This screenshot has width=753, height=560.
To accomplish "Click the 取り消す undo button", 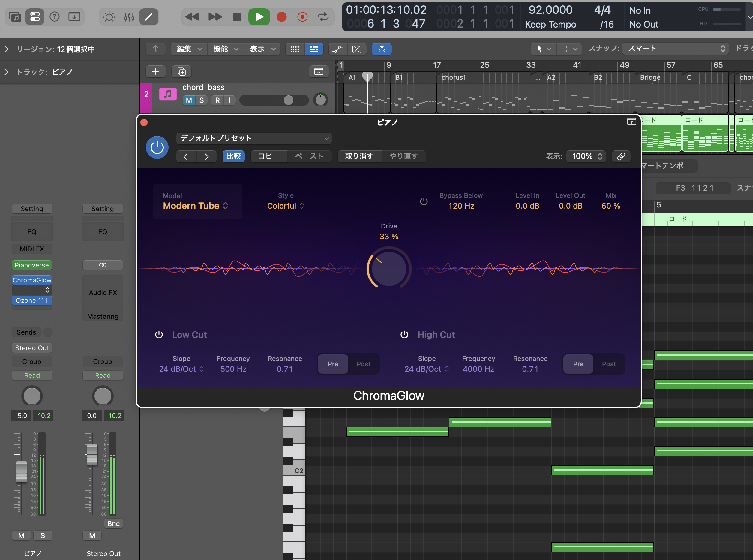I will (359, 156).
